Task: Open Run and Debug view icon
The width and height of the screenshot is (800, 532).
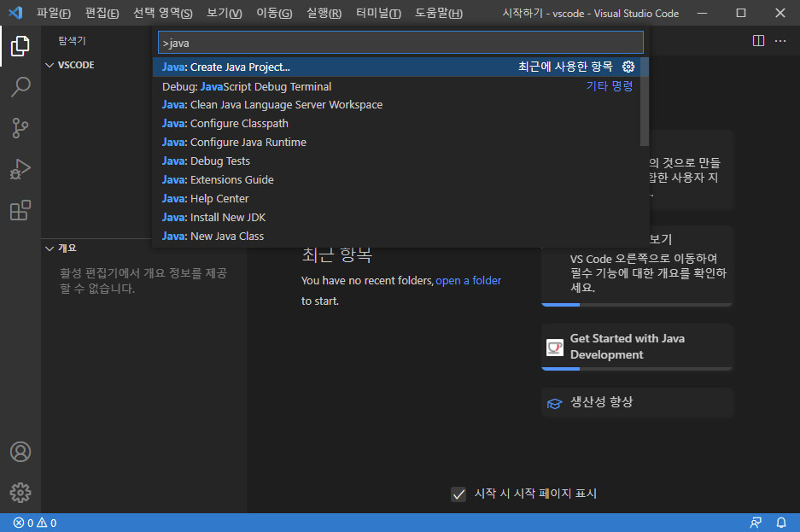Action: 20,169
